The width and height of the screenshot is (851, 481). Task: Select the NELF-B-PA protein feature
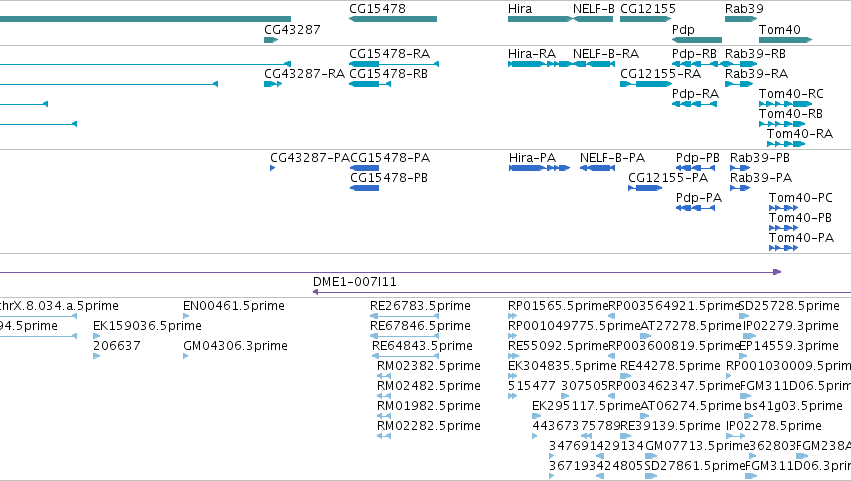coord(597,168)
